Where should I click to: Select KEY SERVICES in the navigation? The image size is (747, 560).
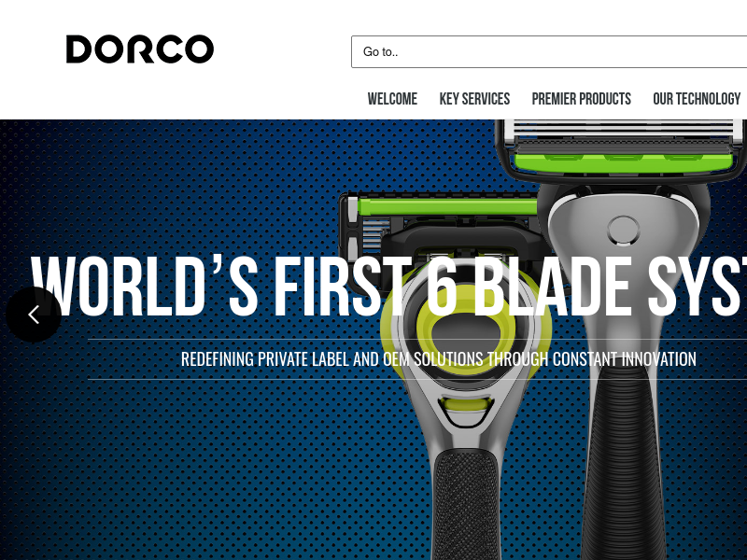[474, 99]
